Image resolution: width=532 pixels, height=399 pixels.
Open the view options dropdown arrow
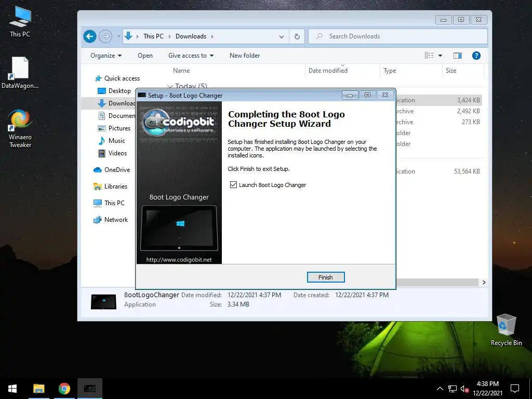(440, 56)
